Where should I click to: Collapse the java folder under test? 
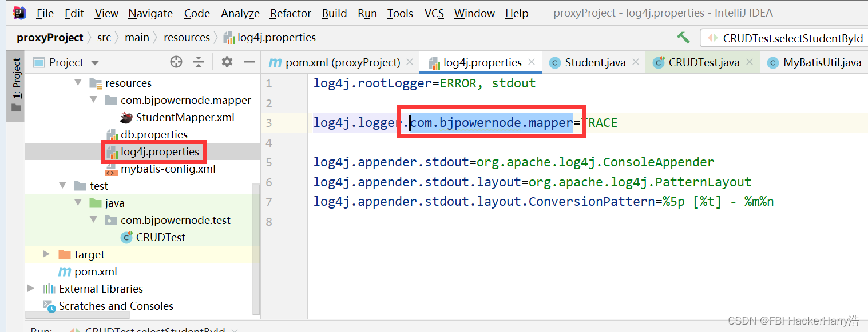tap(78, 203)
